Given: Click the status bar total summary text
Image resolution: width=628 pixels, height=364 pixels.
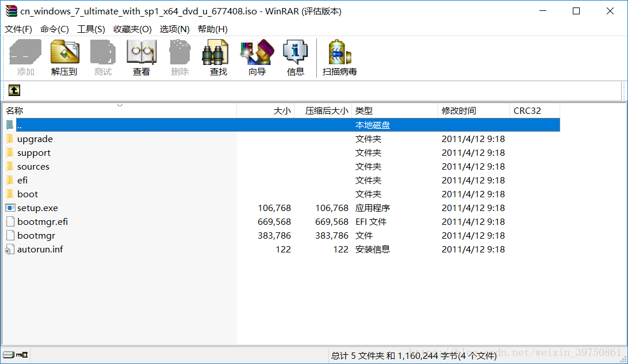Looking at the screenshot, I should [x=413, y=355].
